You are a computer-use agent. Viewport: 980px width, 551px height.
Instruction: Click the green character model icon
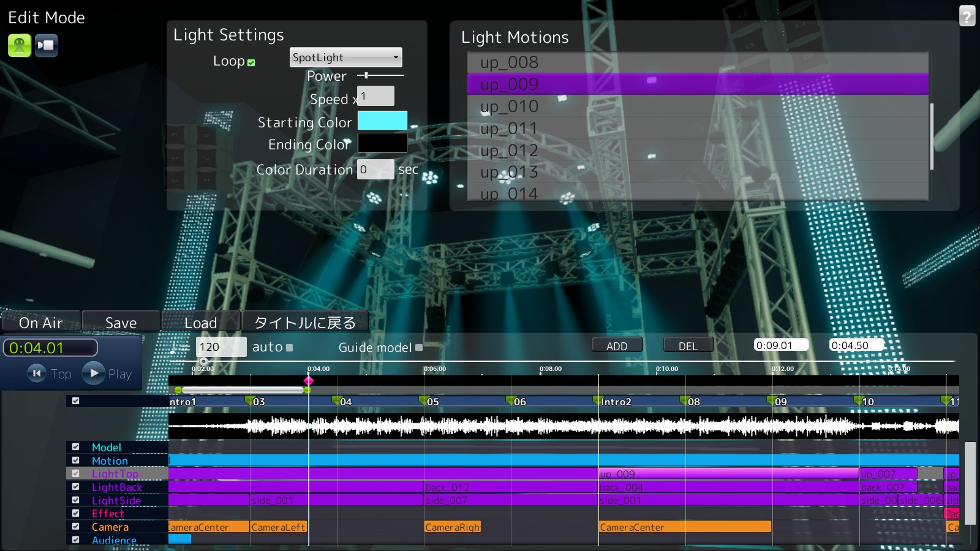pyautogui.click(x=18, y=45)
